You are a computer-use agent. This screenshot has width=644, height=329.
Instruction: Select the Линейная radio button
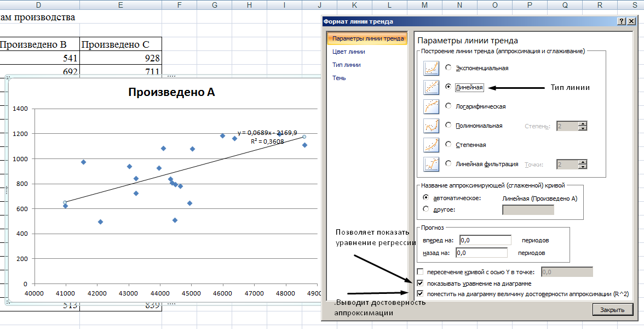(448, 87)
